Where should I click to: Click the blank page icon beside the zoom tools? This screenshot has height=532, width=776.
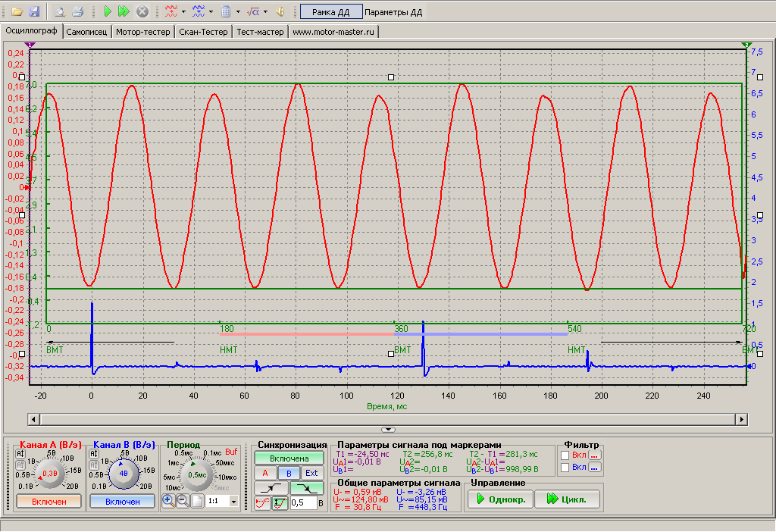(x=197, y=501)
